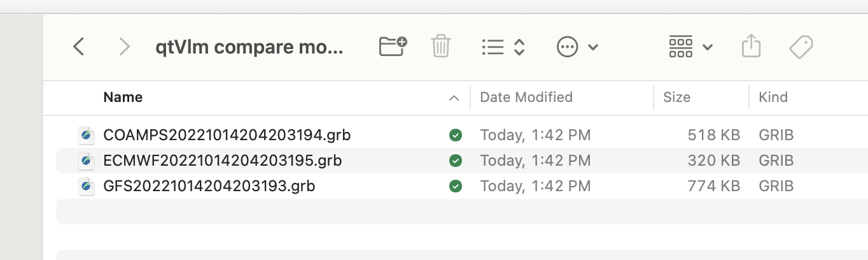868x260 pixels.
Task: Select the ECMWF20221014204203195.grb file
Action: pos(222,161)
